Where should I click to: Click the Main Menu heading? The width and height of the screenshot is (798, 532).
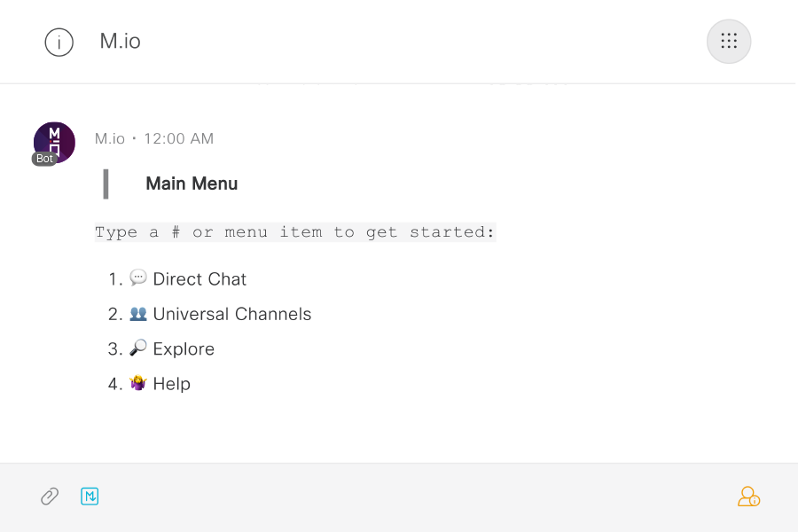(x=192, y=184)
